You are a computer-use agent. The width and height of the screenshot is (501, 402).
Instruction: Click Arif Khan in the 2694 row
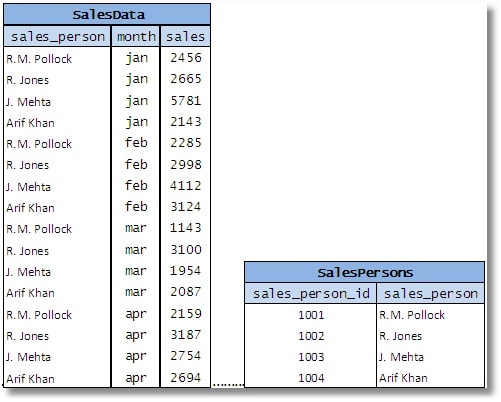(30, 379)
